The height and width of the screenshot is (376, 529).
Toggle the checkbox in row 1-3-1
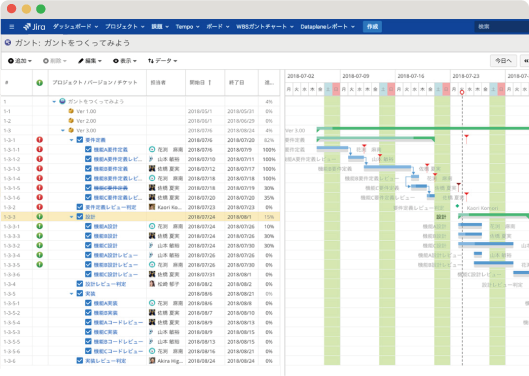click(x=80, y=139)
